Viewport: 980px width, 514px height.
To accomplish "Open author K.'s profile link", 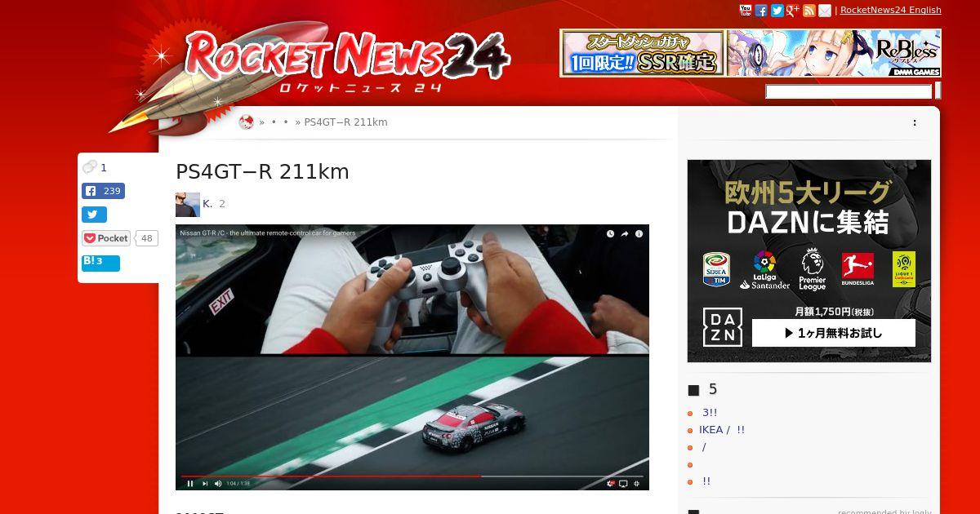I will (207, 204).
